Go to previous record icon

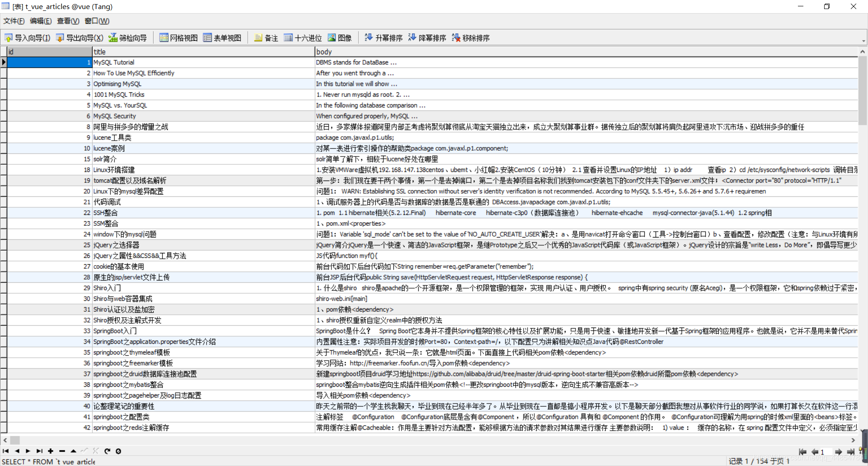[17, 451]
